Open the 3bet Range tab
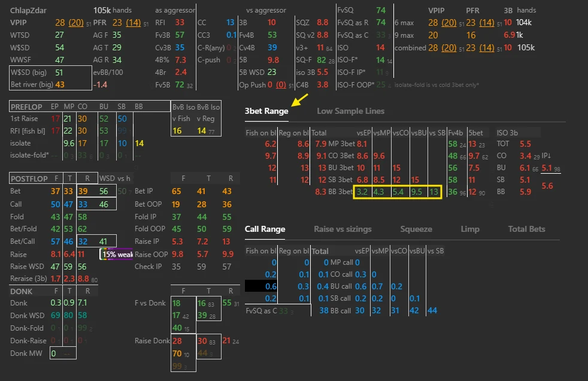This screenshot has width=588, height=381. click(266, 111)
